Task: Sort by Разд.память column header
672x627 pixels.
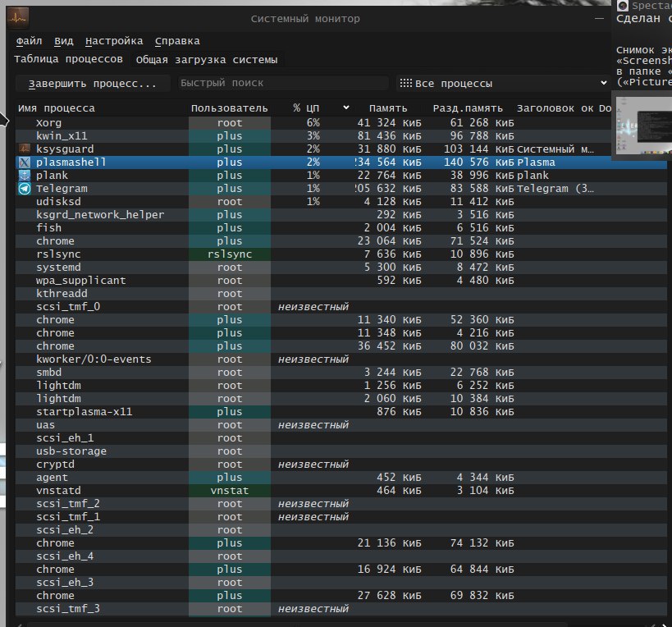Action: tap(468, 108)
